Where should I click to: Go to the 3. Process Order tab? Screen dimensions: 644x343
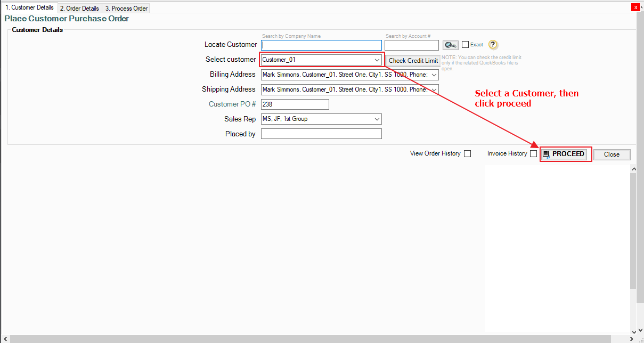click(126, 9)
